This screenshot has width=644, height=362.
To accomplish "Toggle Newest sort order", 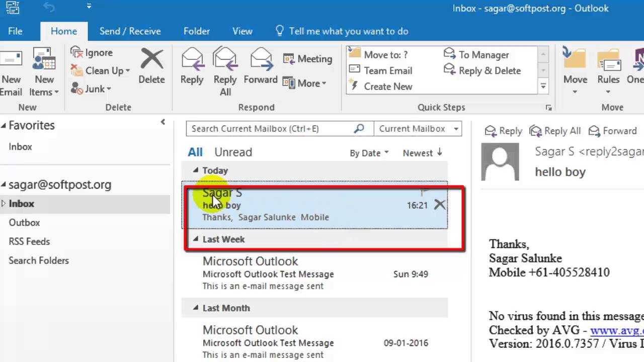I will pyautogui.click(x=423, y=153).
